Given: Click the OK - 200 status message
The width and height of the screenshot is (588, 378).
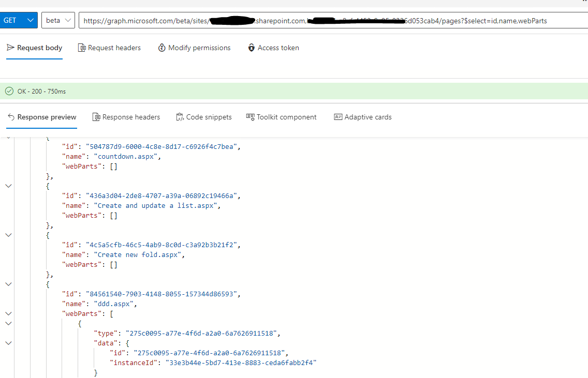Looking at the screenshot, I should (x=40, y=90).
